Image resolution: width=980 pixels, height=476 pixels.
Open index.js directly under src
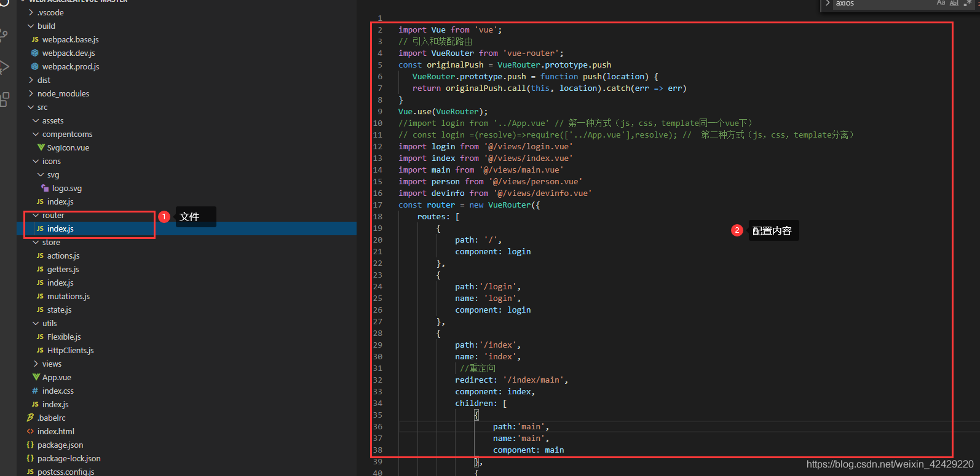tap(55, 404)
